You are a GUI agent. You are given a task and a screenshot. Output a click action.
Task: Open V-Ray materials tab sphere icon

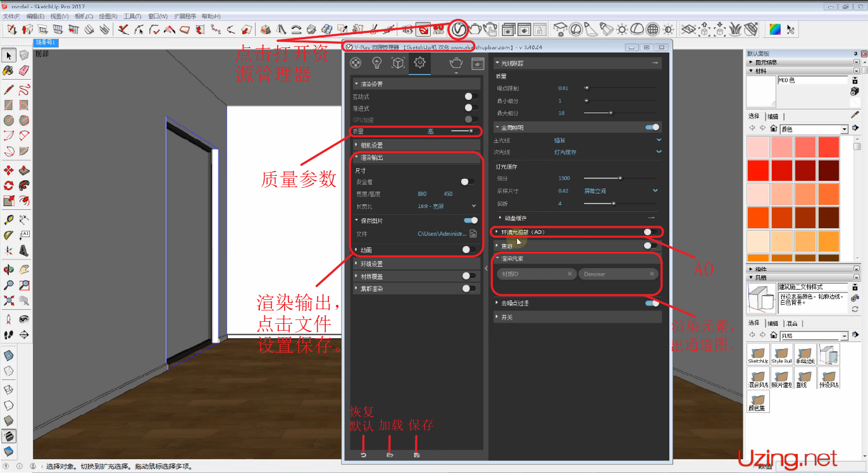(356, 63)
